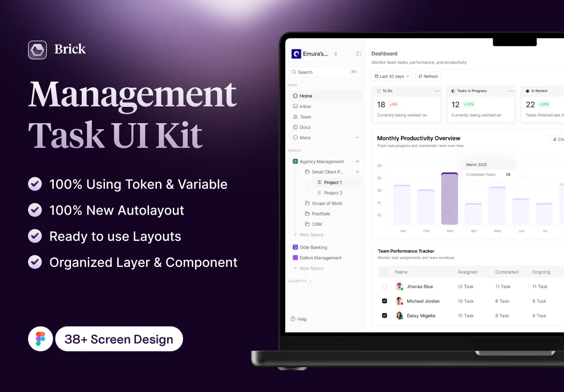Click the Refresh button

pos(428,76)
